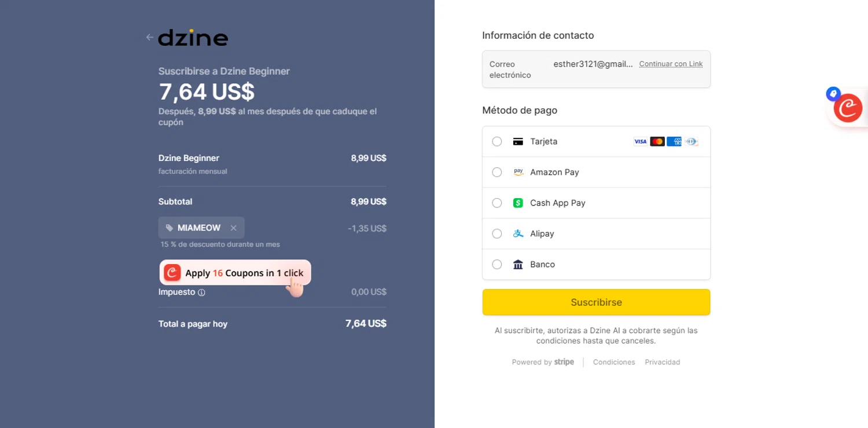This screenshot has width=868, height=428.
Task: Click the yellow Suscribirse button
Action: 596,302
